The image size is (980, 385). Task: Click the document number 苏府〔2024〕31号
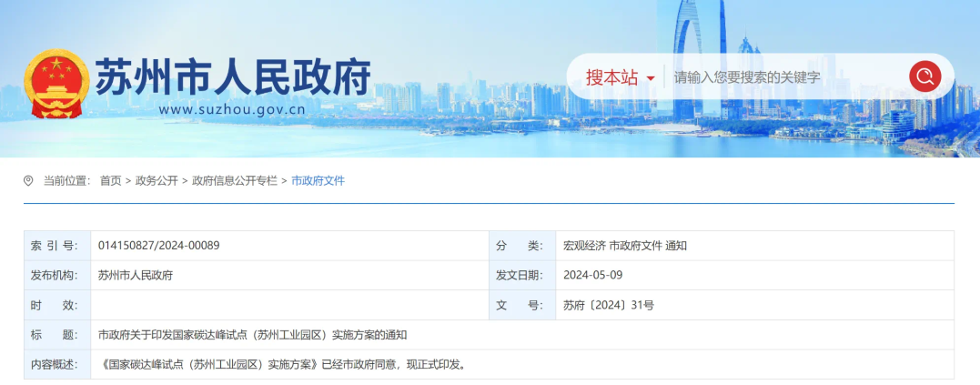pyautogui.click(x=608, y=306)
